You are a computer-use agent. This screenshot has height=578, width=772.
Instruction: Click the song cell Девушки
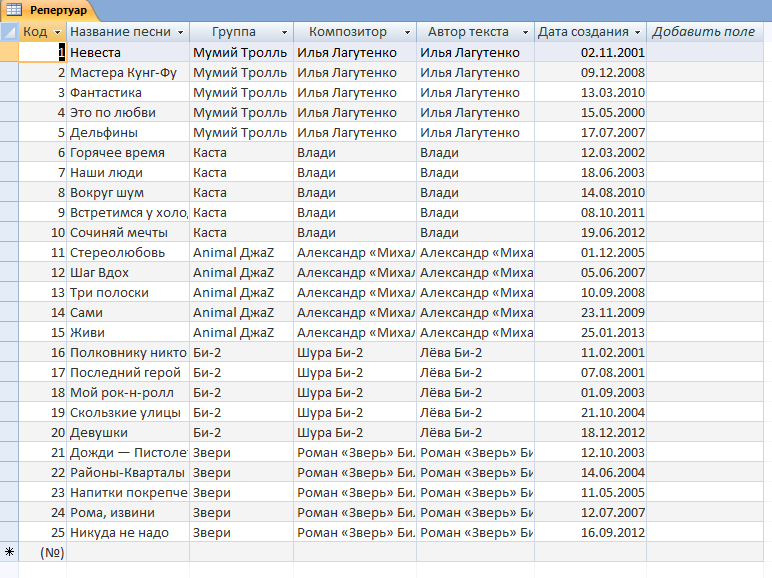[128, 433]
